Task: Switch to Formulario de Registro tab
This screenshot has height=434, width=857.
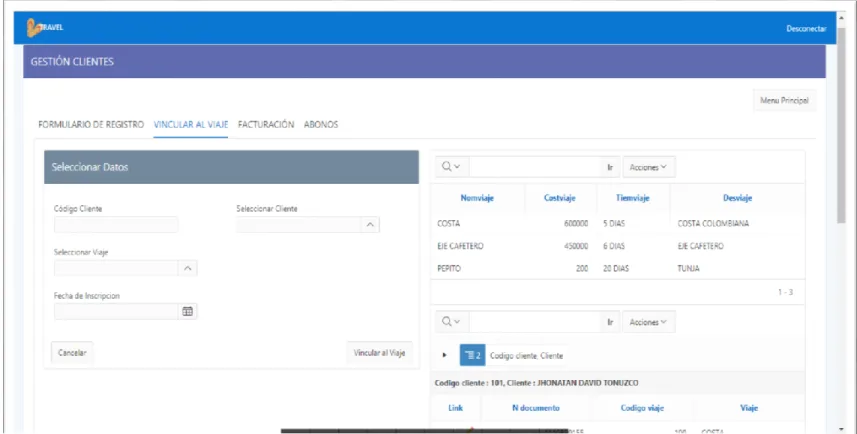Action: (91, 125)
